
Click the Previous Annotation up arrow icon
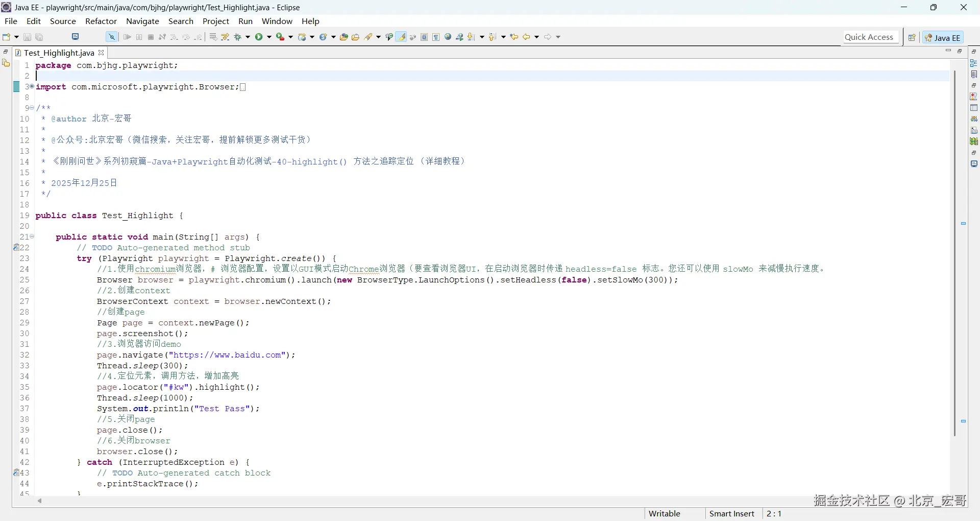(x=493, y=37)
